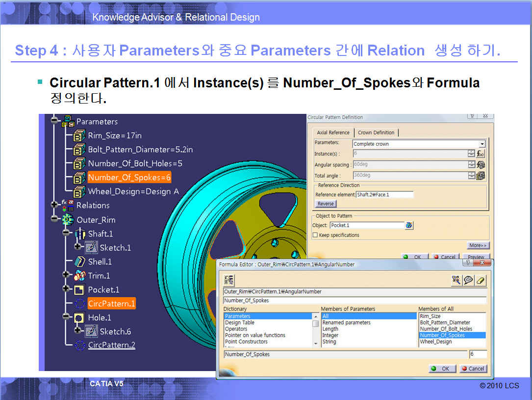Switch to the Crown Definition tab
The image size is (532, 400).
pyautogui.click(x=376, y=133)
